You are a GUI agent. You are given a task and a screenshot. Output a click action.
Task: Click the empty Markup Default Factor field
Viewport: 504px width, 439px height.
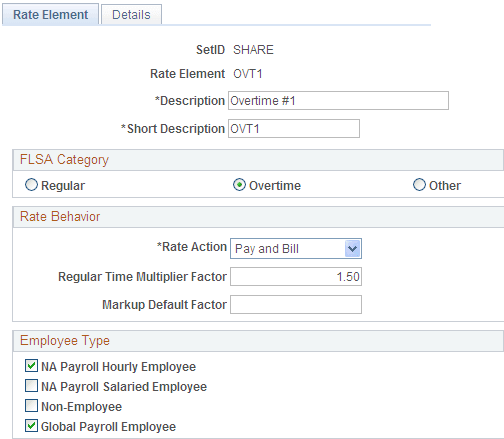tap(296, 305)
